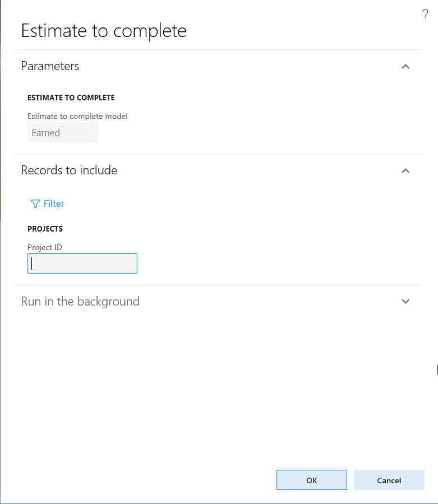Click the Records to include header text
The width and height of the screenshot is (438, 504).
(69, 170)
